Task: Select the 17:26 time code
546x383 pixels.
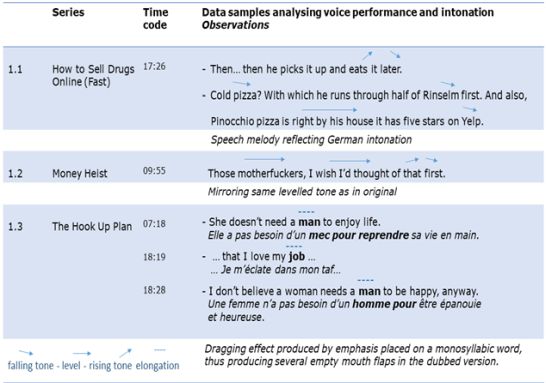Action: click(x=154, y=66)
